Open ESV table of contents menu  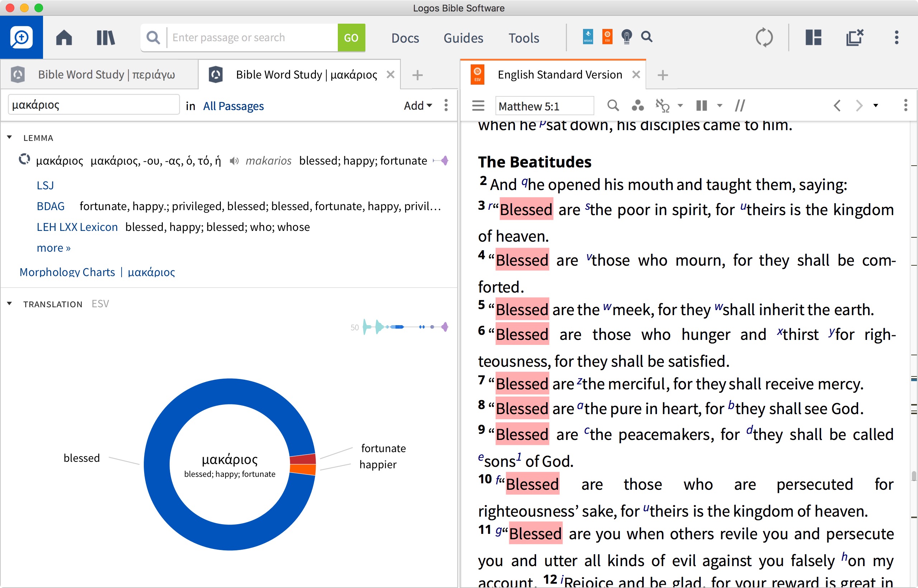pos(478,105)
